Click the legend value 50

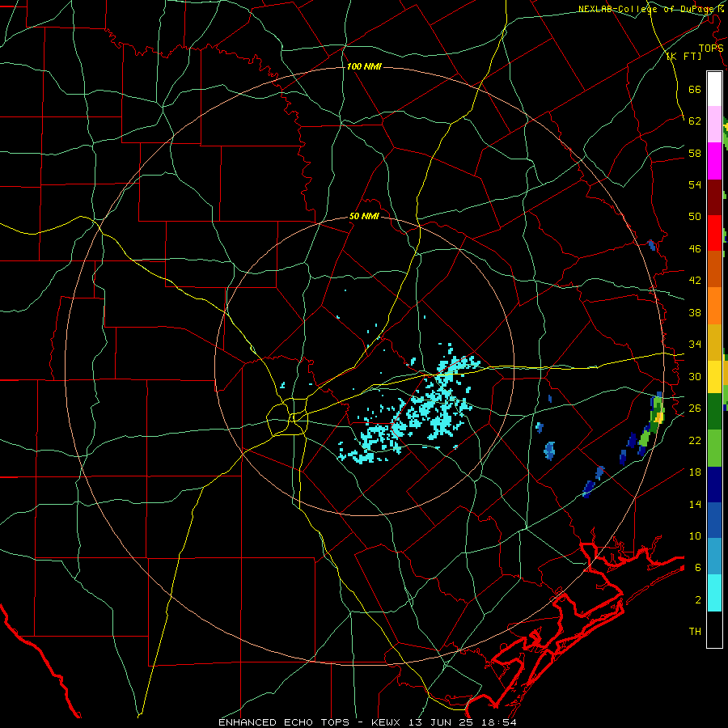tap(695, 216)
